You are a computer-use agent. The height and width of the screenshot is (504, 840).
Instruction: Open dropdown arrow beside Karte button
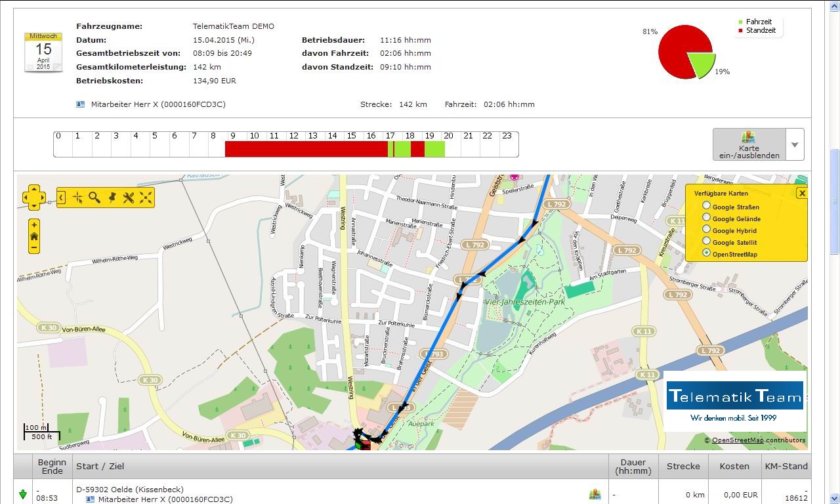pos(795,144)
